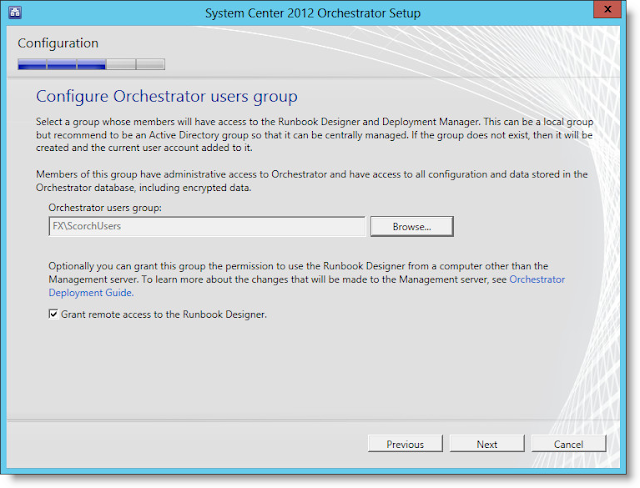The width and height of the screenshot is (640, 488).
Task: Open the Orchestrator Deployment Guide link
Action: (x=307, y=286)
